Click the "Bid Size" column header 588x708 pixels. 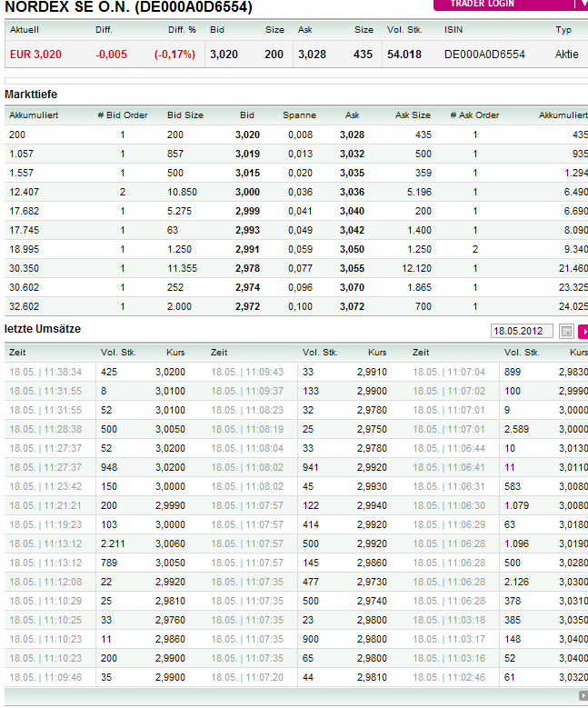tap(185, 115)
